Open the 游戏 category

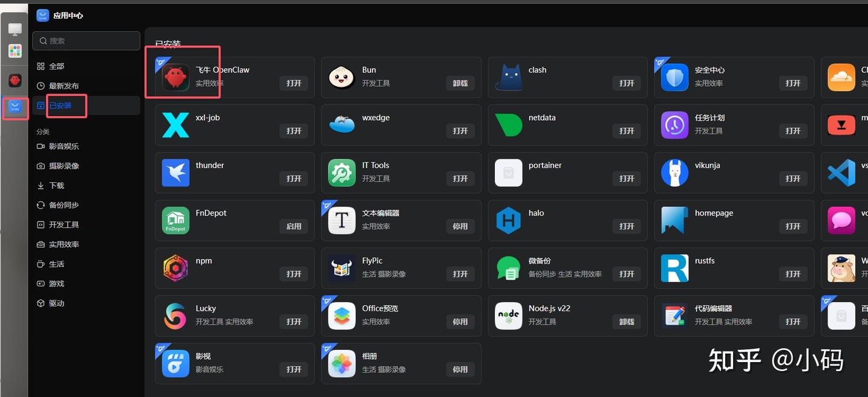tap(87, 284)
